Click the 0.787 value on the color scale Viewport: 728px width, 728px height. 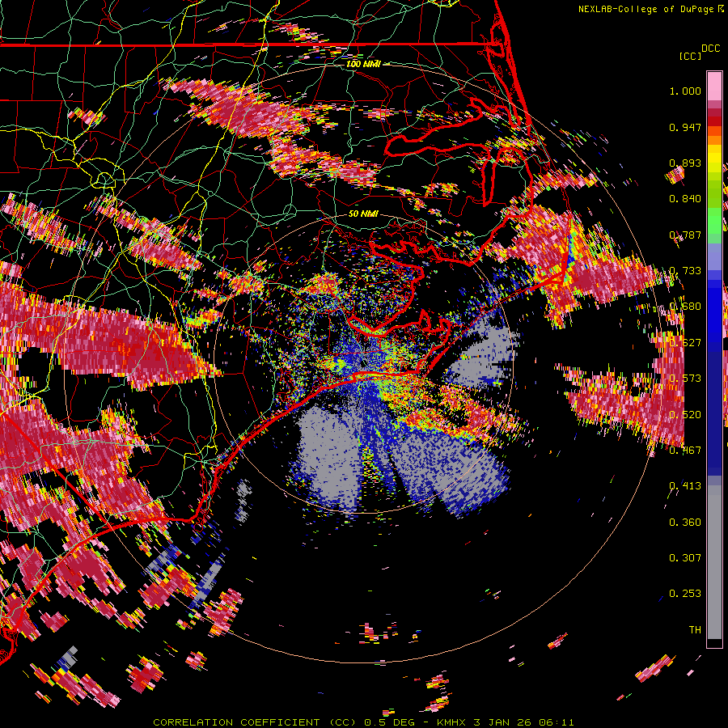click(685, 235)
